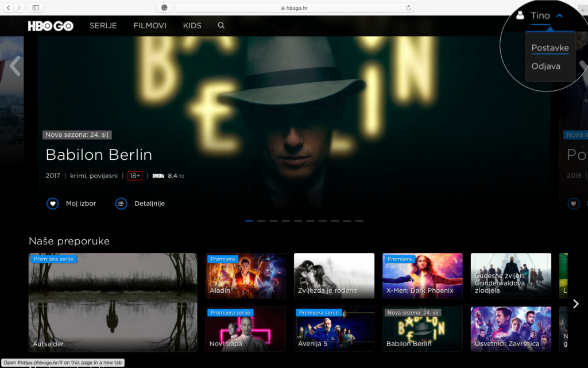Screen dimensions: 588x368
Task: Open the KIDS section
Action: (x=192, y=26)
